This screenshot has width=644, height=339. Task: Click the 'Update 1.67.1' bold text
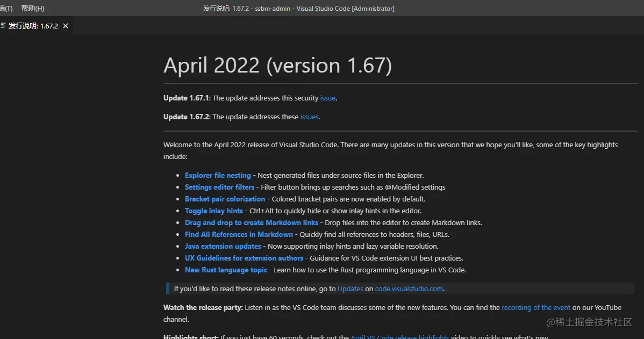pos(187,98)
